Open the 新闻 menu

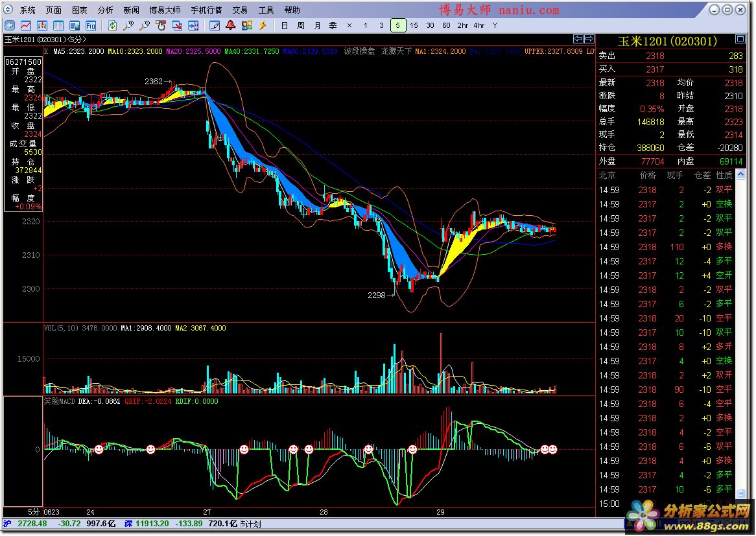131,10
